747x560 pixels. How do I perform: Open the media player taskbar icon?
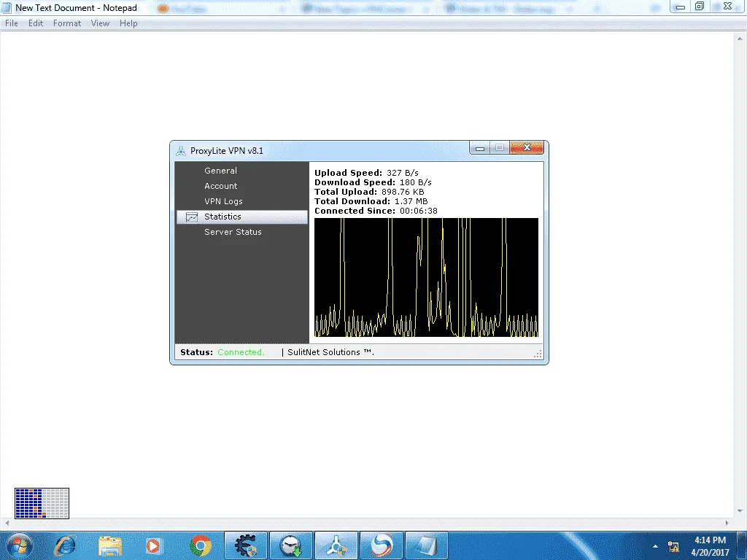click(155, 545)
